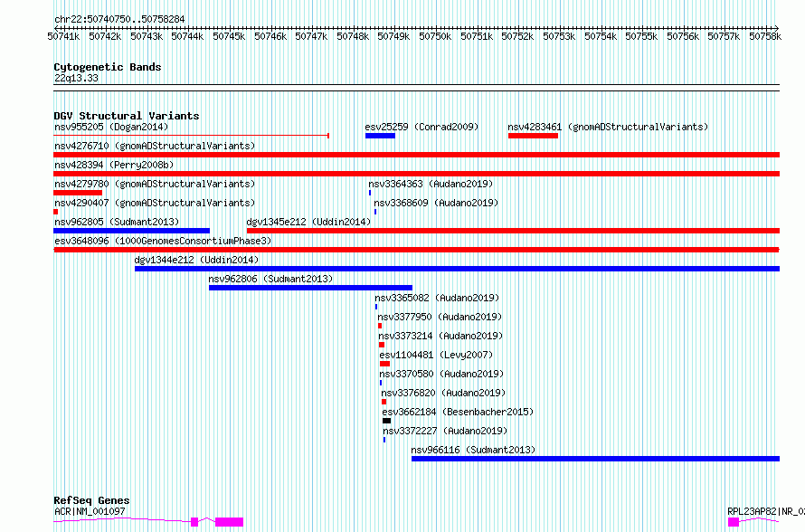This screenshot has width=805, height=532.
Task: Click ruler position 50749k
Action: coord(393,36)
